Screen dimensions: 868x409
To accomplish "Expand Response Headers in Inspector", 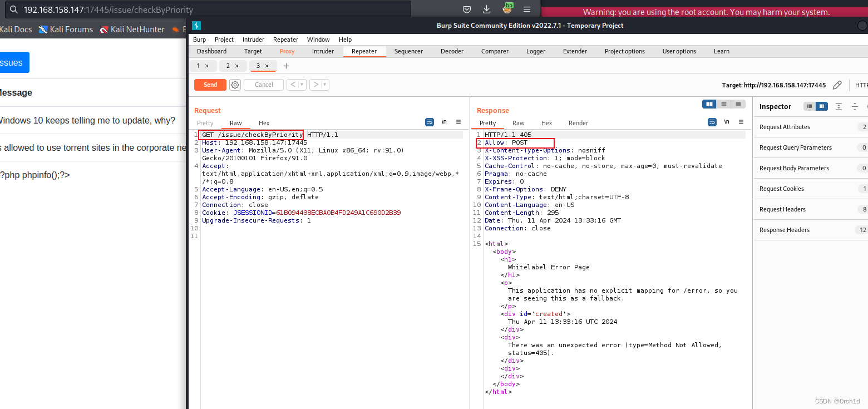I will [811, 230].
